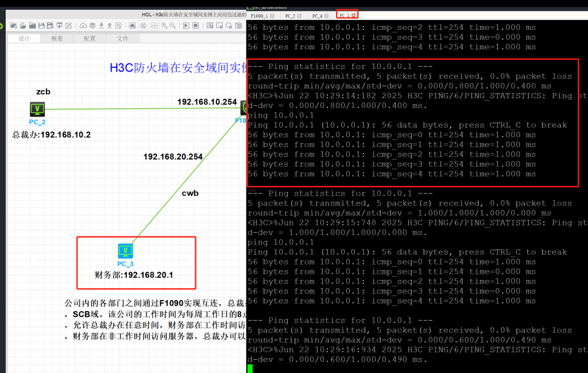
Task: Click the upload arrow icon in the toolbar
Action: click(x=110, y=25)
